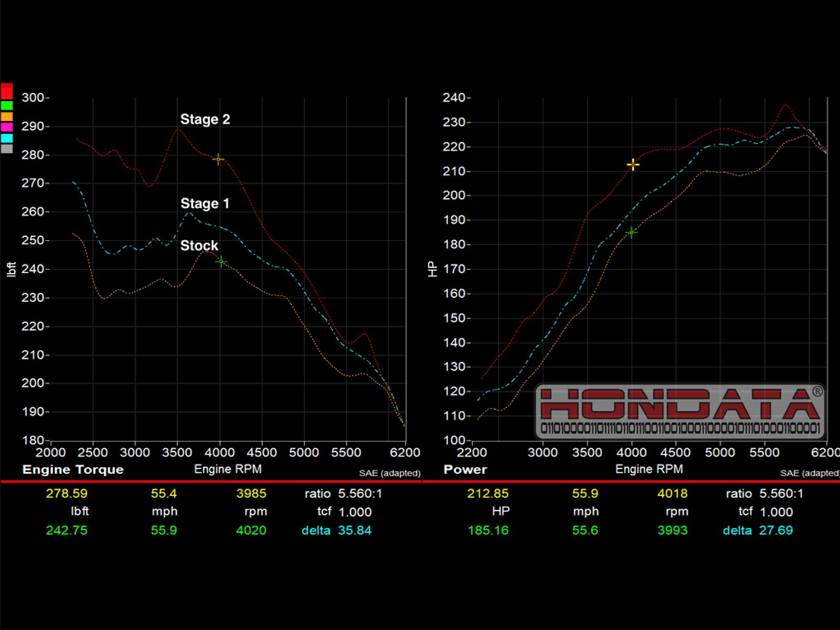Click the 4020 rpm value
The width and height of the screenshot is (840, 630).
click(x=251, y=530)
